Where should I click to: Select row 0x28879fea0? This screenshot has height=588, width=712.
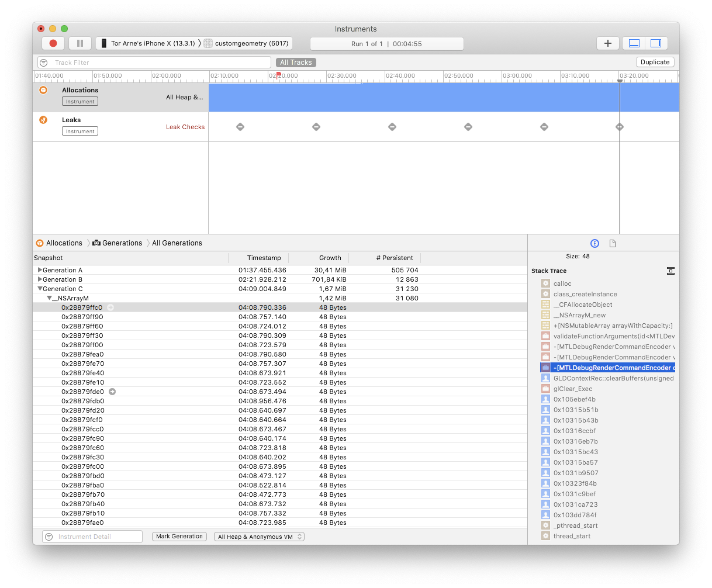(x=280, y=354)
